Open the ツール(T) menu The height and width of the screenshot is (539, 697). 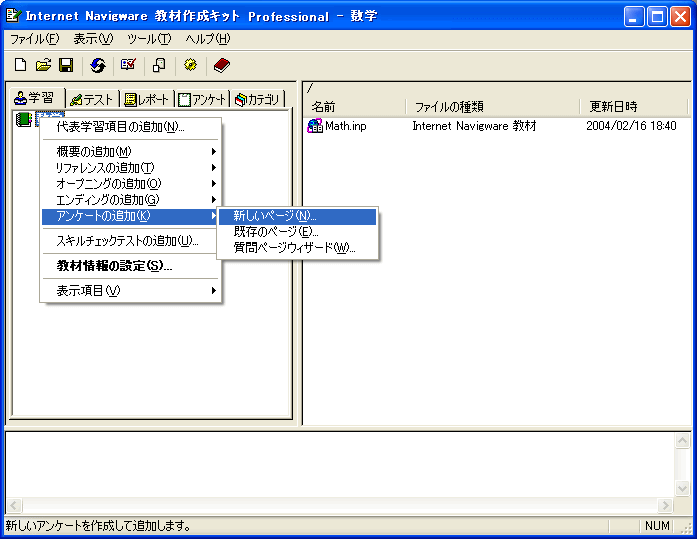point(149,39)
